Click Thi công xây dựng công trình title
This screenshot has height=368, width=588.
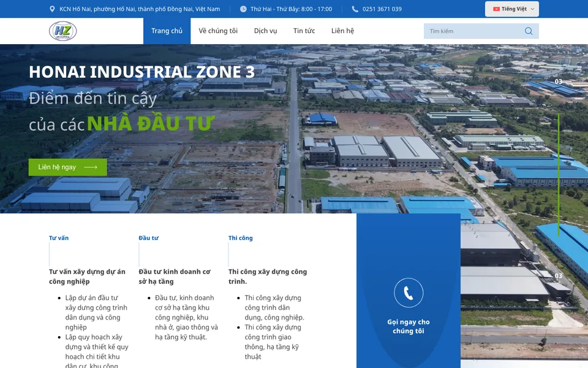click(268, 277)
